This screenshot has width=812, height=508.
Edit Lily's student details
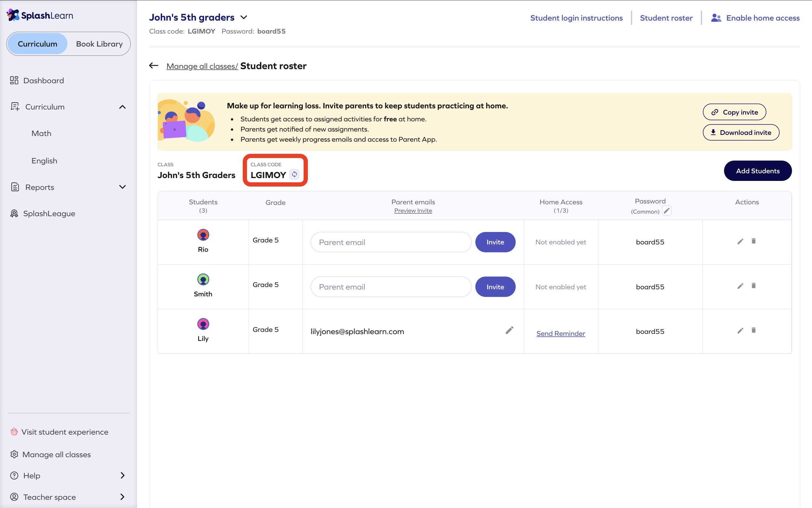click(740, 330)
